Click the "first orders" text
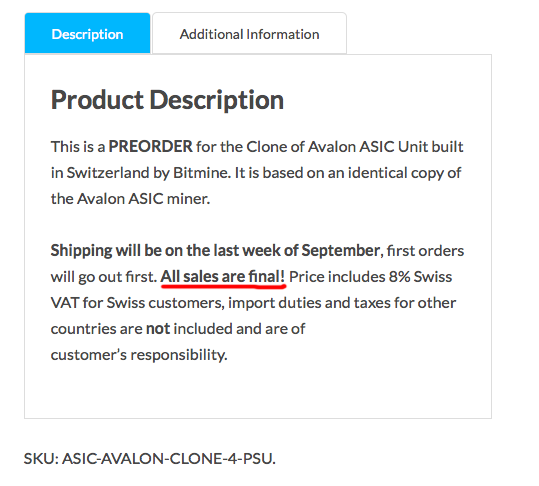Image resolution: width=539 pixels, height=486 pixels. [x=425, y=251]
